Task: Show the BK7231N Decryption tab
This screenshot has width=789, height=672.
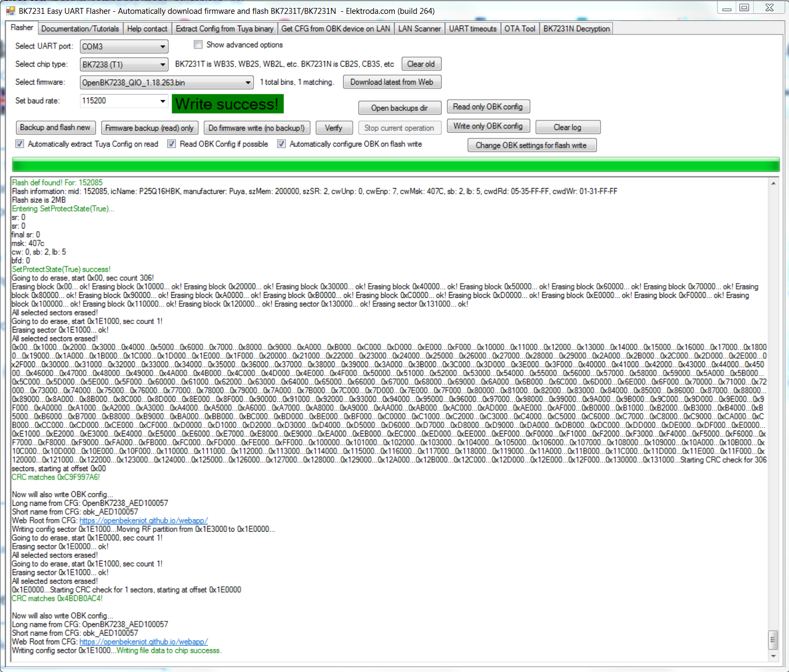Action: click(x=576, y=29)
